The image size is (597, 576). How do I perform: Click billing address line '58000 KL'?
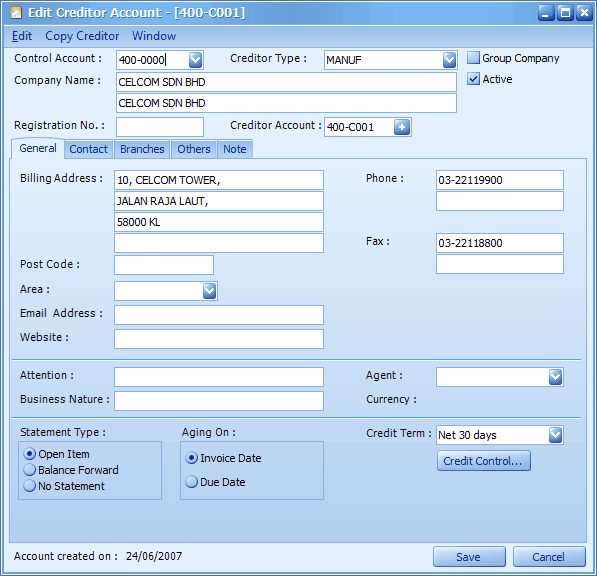coord(219,222)
